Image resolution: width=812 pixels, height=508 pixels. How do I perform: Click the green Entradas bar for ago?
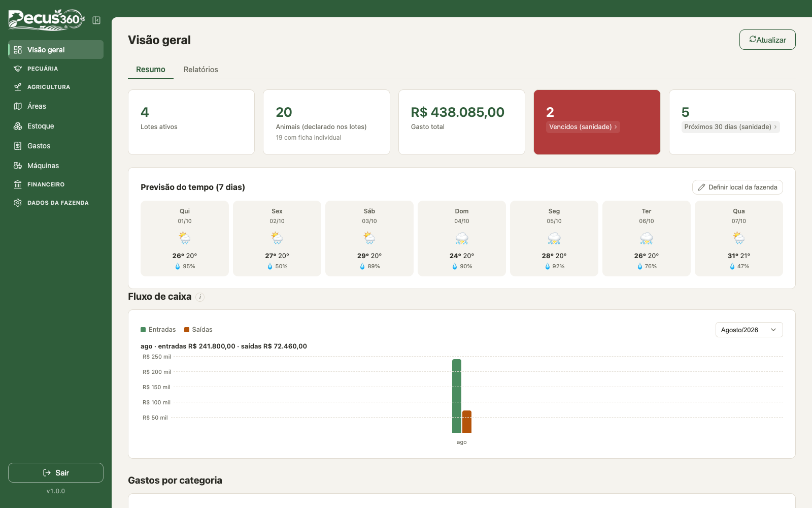[x=457, y=396]
